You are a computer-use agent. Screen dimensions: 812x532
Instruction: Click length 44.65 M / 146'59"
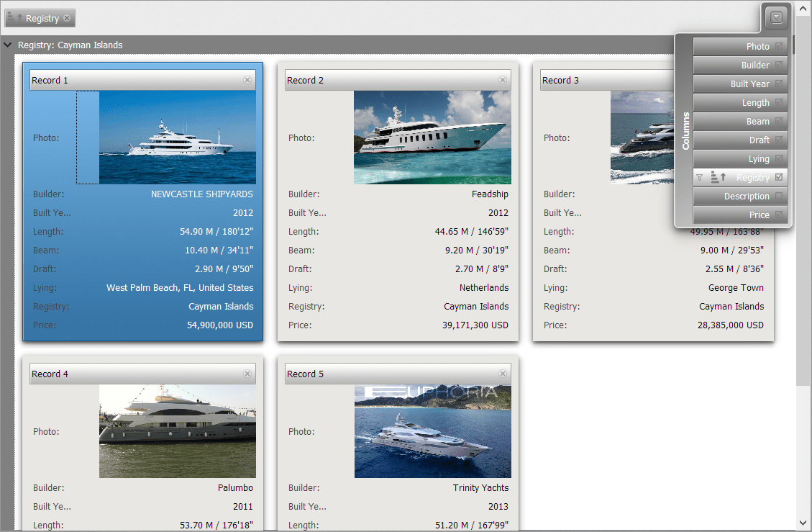pos(472,231)
